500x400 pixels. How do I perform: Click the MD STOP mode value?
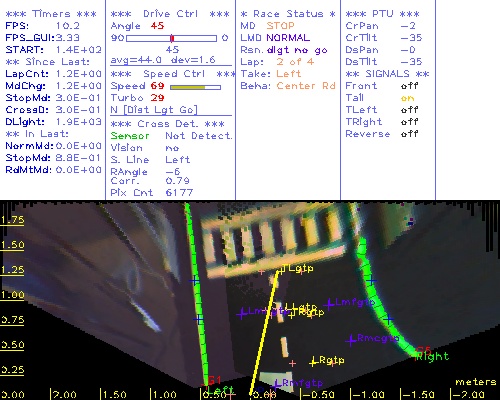pyautogui.click(x=280, y=26)
